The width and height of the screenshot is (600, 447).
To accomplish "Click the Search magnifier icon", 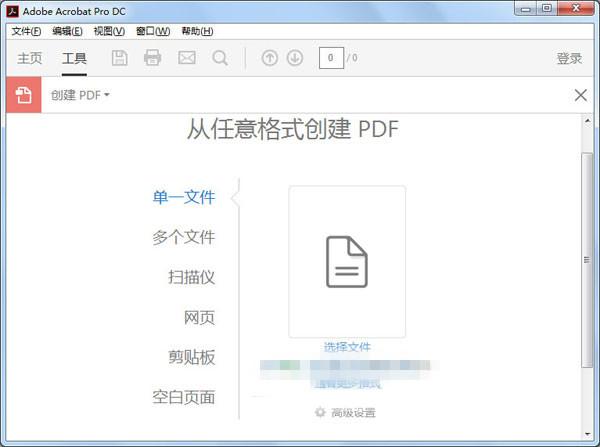I will point(220,59).
